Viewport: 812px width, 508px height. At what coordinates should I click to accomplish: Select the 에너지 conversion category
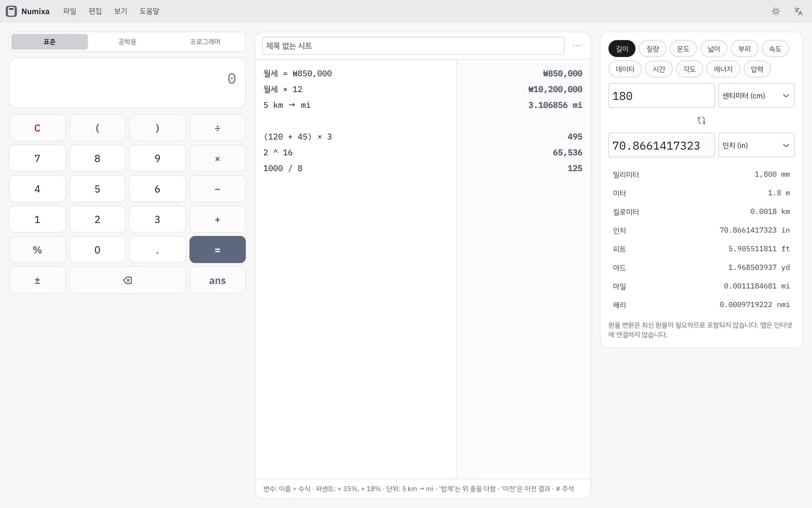click(x=723, y=69)
